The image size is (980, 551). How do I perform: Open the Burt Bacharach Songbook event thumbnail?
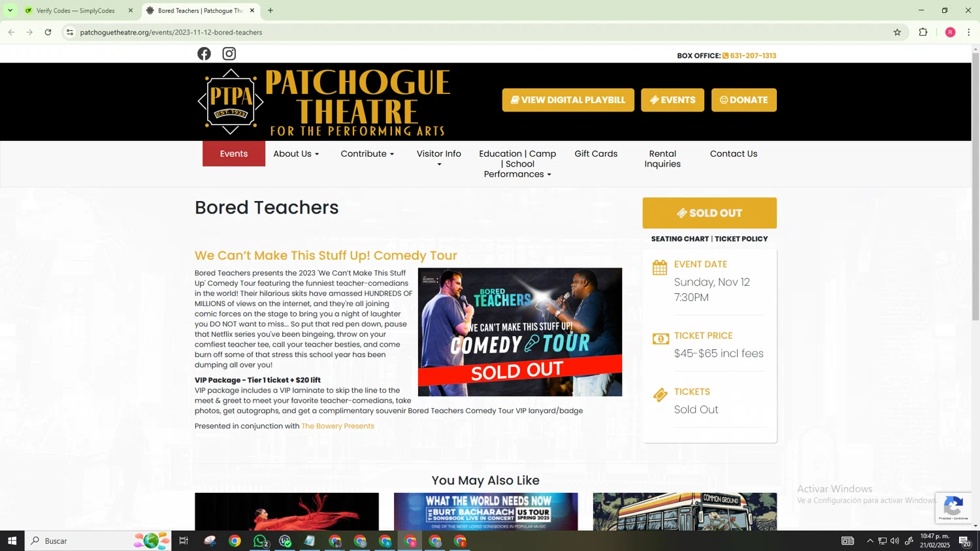(486, 512)
